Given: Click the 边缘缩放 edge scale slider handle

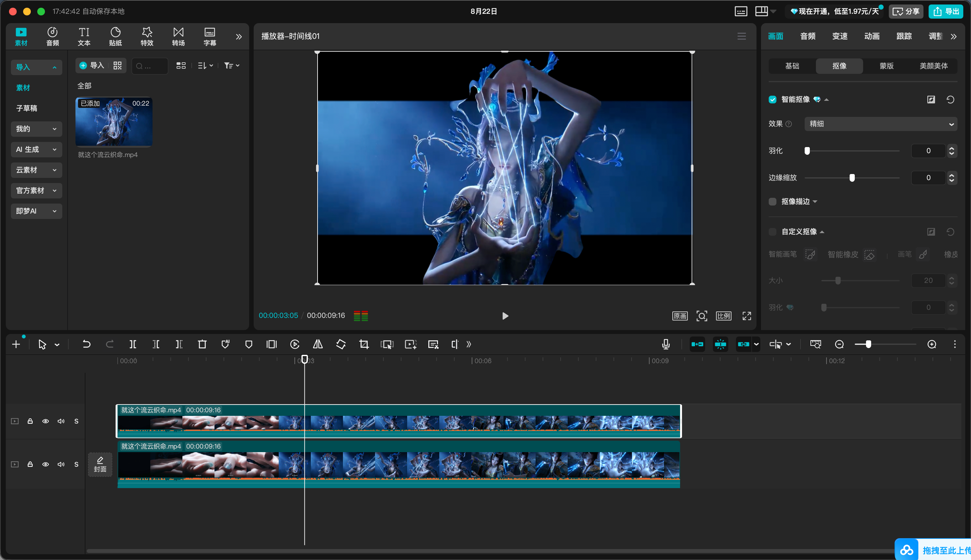Looking at the screenshot, I should coord(852,178).
